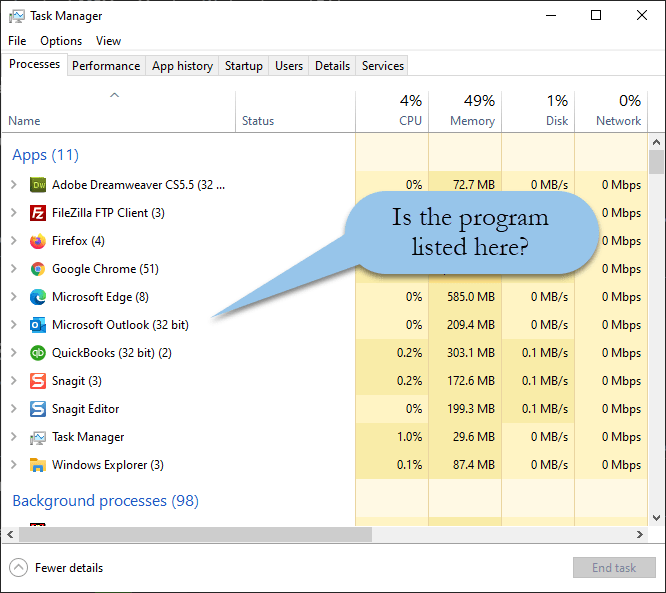Screen dimensions: 666x593
Task: Click the Firefox app icon
Action: pyautogui.click(x=38, y=241)
